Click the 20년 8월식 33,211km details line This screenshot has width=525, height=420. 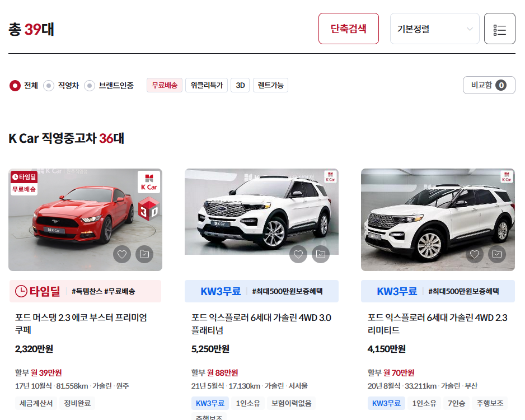pos(423,386)
